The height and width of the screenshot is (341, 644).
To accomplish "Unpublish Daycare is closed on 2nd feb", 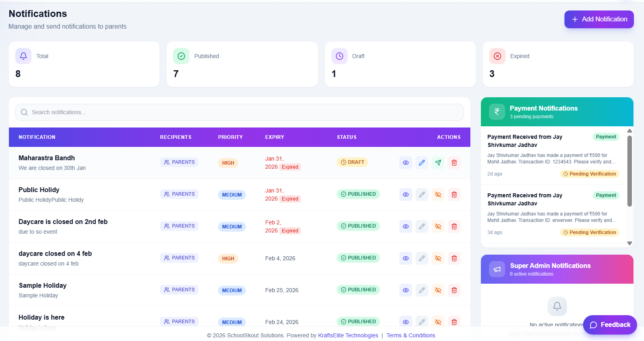I will coord(438,226).
